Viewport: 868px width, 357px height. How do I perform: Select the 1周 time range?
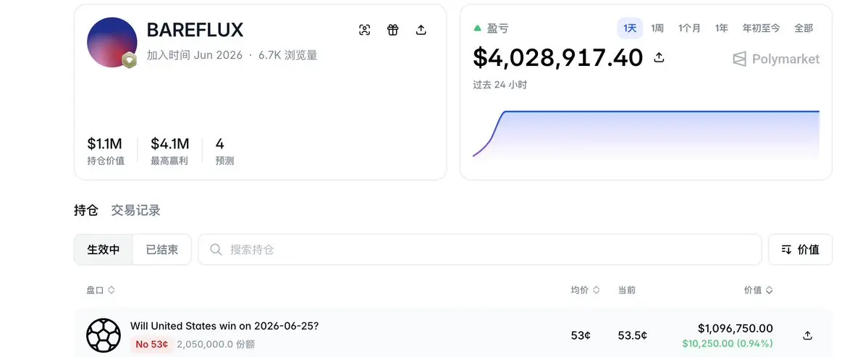pyautogui.click(x=657, y=28)
